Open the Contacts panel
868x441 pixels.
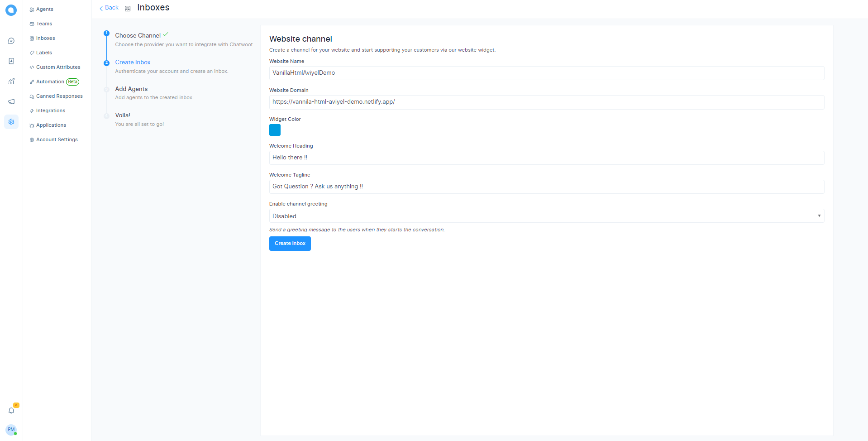tap(11, 61)
